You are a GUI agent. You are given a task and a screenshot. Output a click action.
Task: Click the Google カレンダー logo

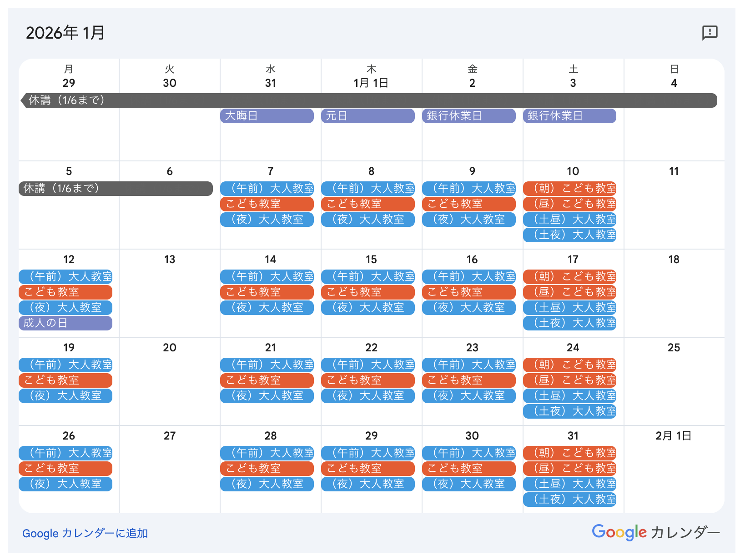click(x=655, y=532)
